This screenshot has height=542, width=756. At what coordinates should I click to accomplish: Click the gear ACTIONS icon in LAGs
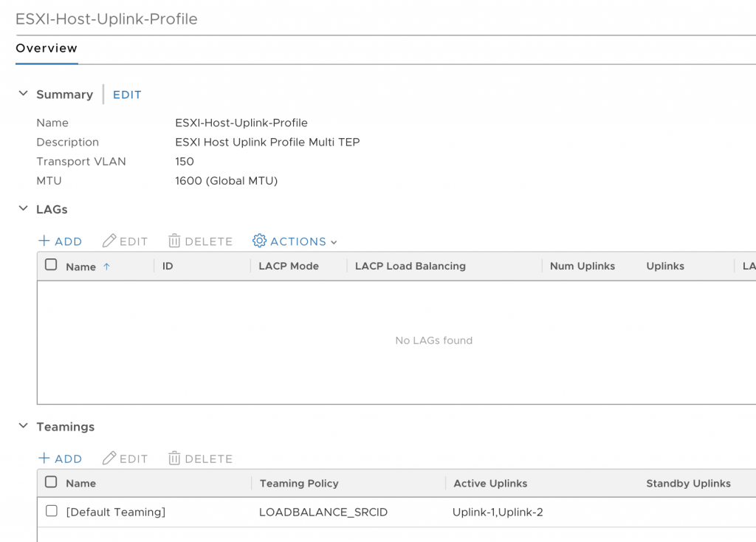(259, 241)
